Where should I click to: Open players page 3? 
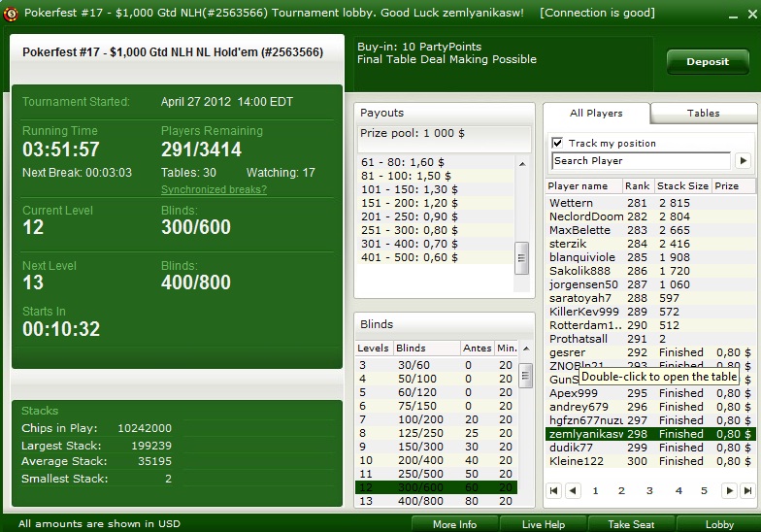(649, 491)
